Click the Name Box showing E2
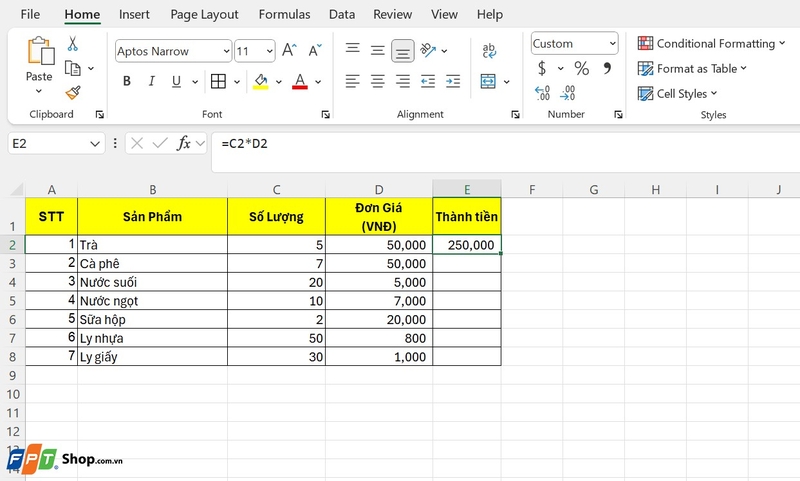Viewport: 800px width, 481px height. point(56,144)
